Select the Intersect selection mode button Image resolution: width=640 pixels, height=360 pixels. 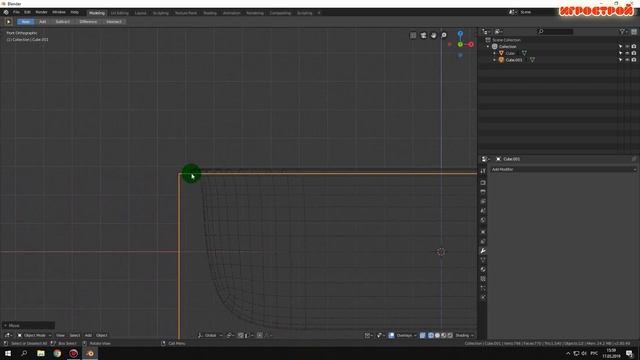pos(114,22)
